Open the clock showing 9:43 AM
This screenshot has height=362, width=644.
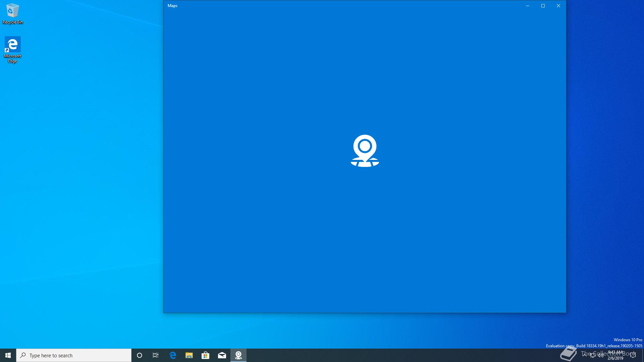coord(615,355)
